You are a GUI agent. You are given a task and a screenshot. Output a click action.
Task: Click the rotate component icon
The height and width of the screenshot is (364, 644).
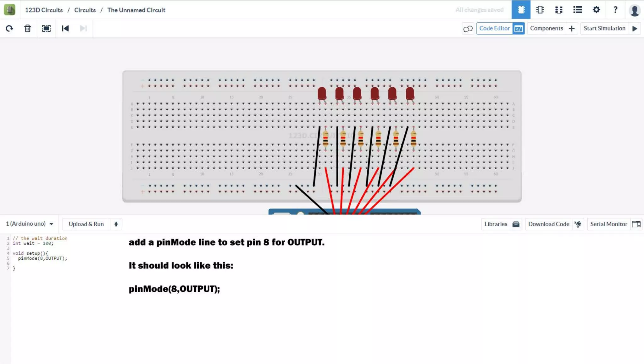click(x=9, y=28)
